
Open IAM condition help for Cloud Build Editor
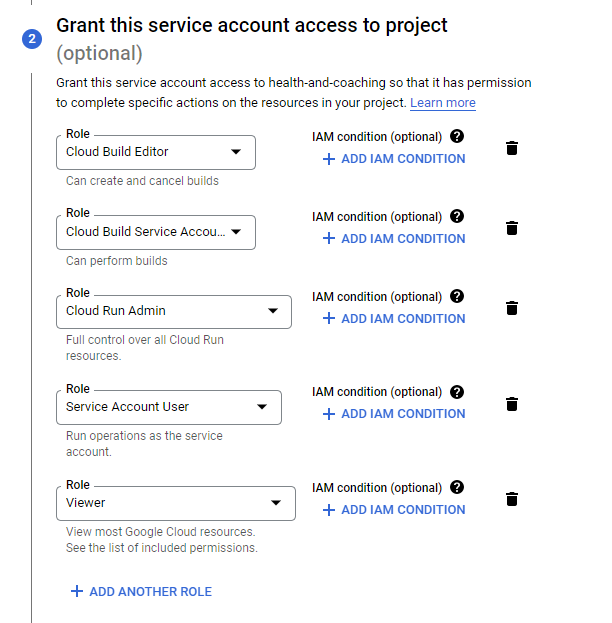click(457, 136)
